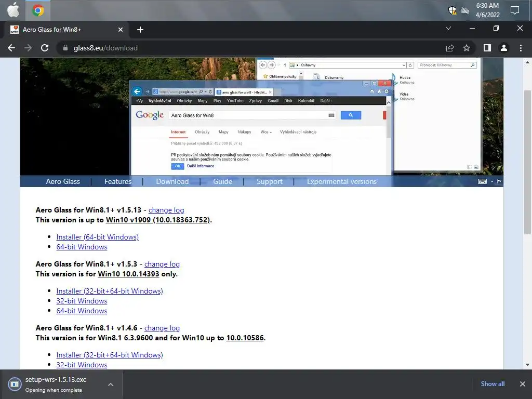The height and width of the screenshot is (399, 532).
Task: Open the Aero Glass nav item
Action: tap(63, 181)
